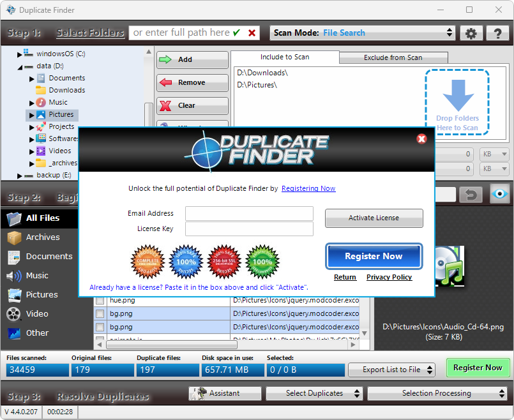514x420 pixels.
Task: Switch to Include to Scan tab
Action: point(285,57)
